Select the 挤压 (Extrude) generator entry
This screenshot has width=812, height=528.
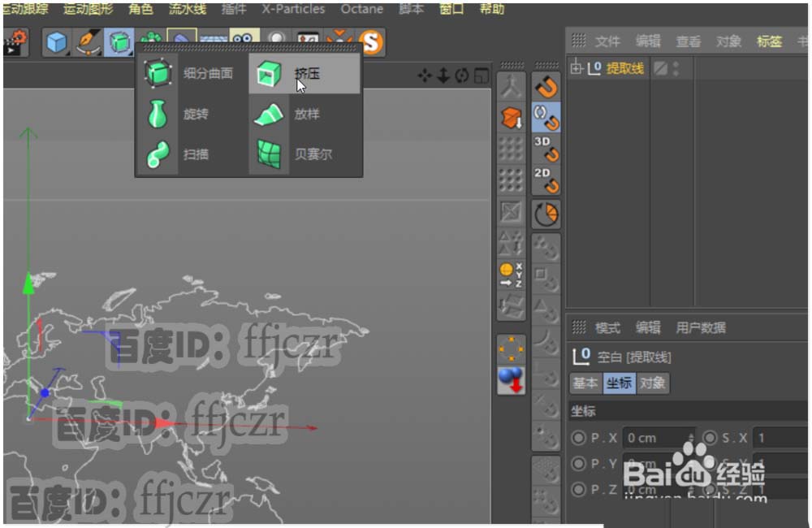[x=304, y=74]
